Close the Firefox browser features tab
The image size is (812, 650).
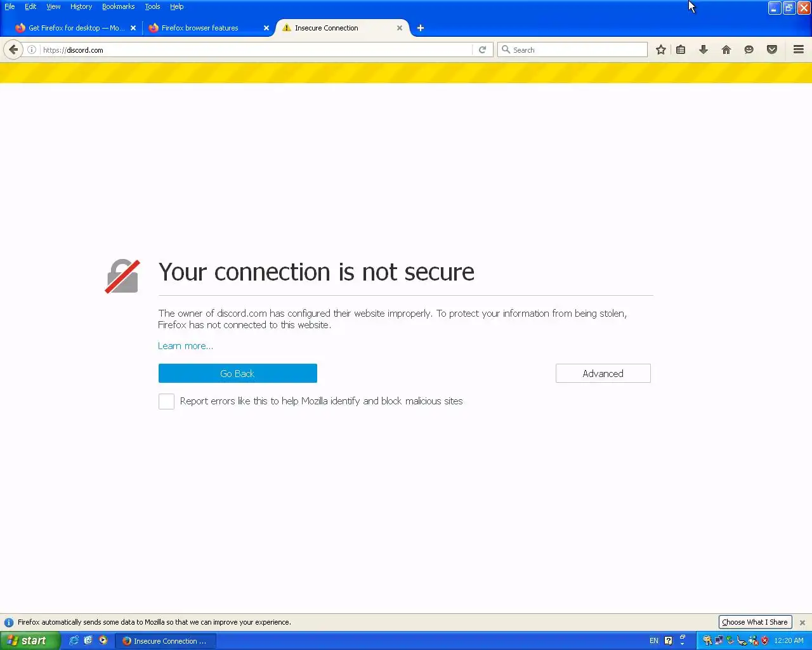pos(266,28)
